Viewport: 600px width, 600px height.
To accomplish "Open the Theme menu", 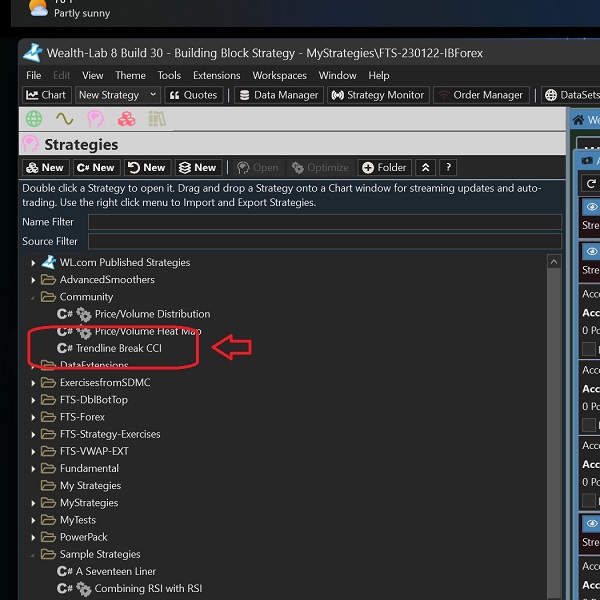I will tap(130, 75).
